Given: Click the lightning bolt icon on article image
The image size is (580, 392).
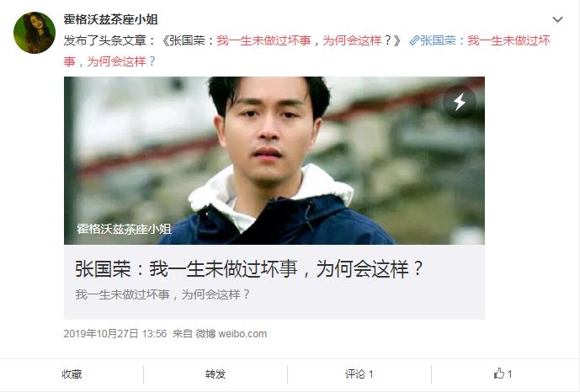Looking at the screenshot, I should 460,102.
